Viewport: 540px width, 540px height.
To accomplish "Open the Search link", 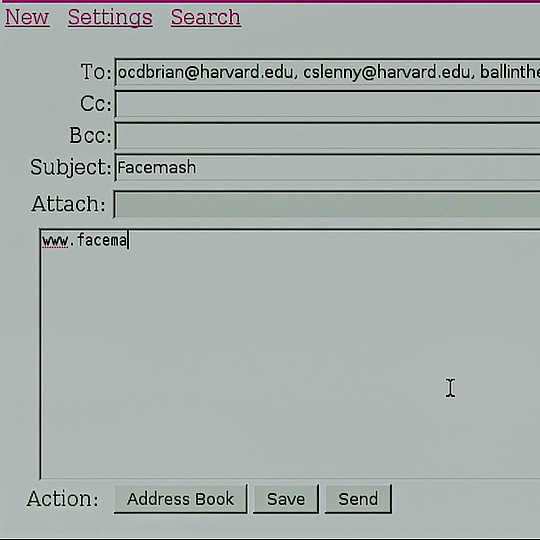I will coord(206,17).
